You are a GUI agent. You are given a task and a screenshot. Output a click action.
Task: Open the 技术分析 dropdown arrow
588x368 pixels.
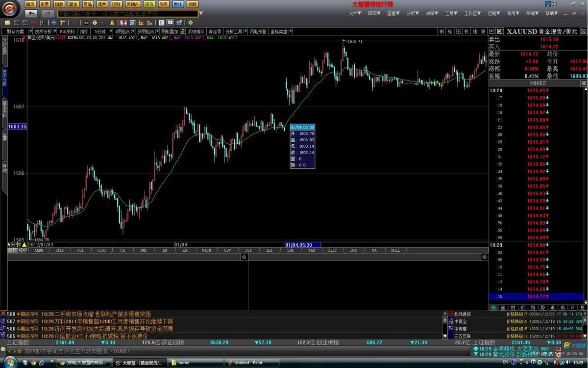click(55, 31)
